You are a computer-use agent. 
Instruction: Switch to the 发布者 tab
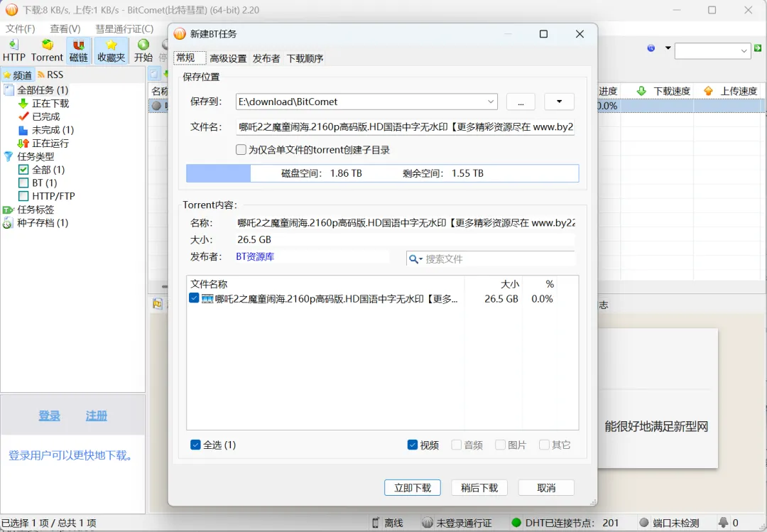(x=266, y=59)
